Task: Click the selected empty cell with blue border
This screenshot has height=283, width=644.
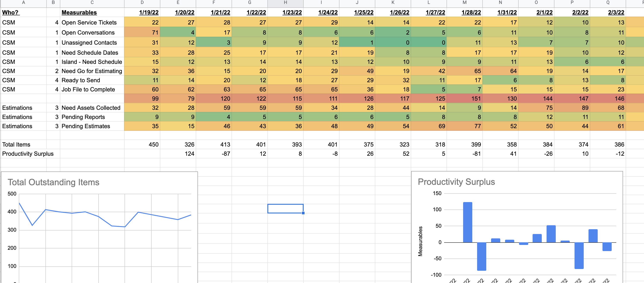Action: pyautogui.click(x=285, y=208)
